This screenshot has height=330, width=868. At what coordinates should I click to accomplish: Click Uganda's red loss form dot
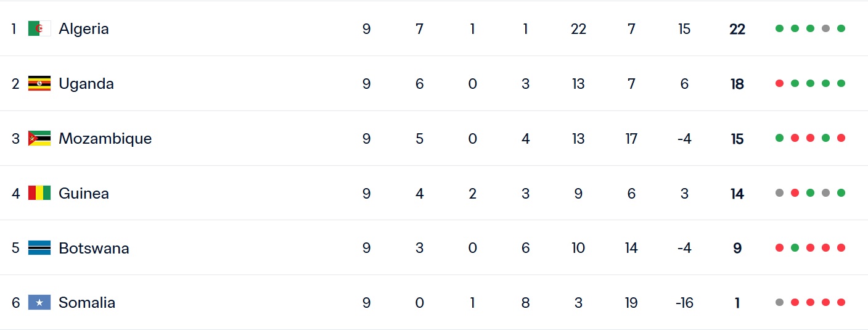(780, 83)
